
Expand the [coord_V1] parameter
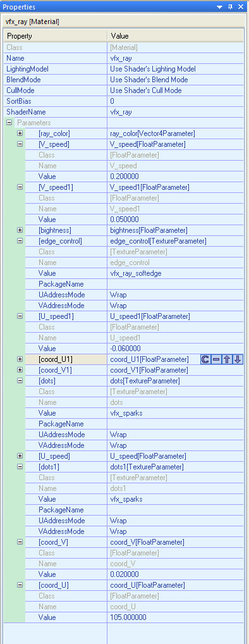tap(20, 369)
